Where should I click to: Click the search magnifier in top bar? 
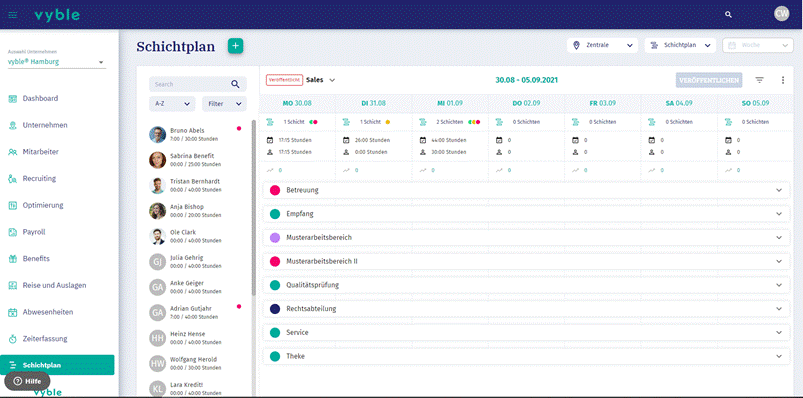pos(728,14)
